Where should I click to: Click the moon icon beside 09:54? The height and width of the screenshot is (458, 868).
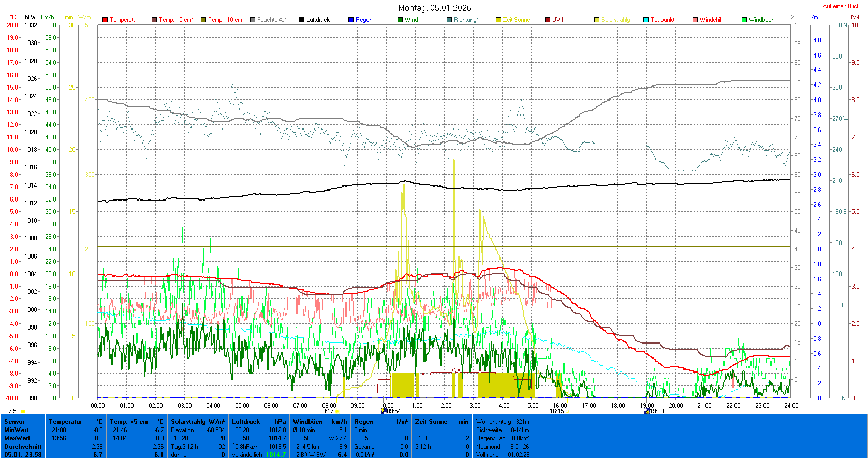pos(384,411)
